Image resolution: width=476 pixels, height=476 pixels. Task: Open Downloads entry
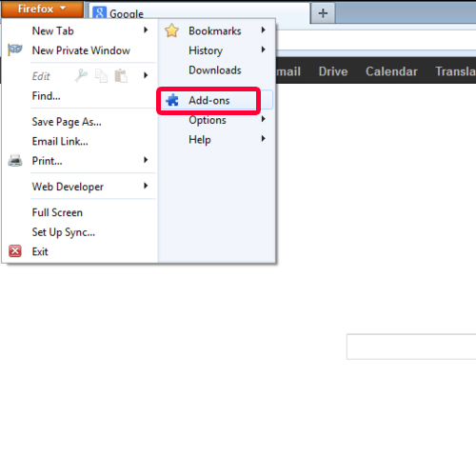pos(215,70)
